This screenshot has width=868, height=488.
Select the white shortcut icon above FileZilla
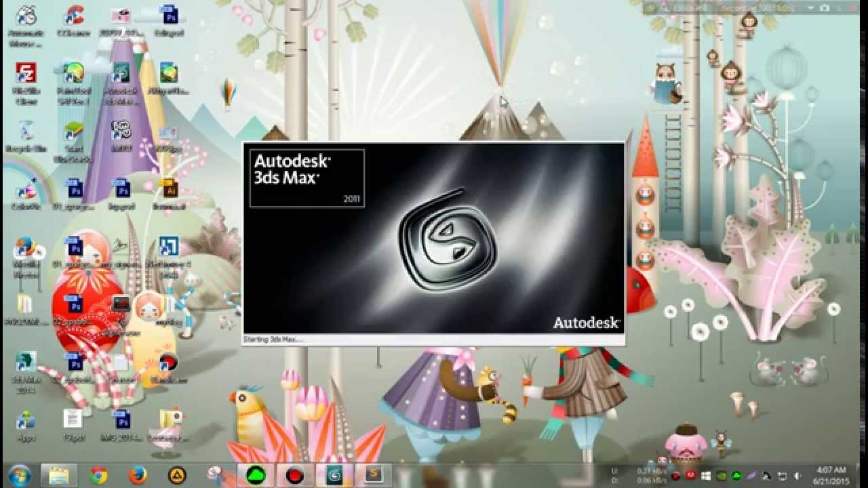(x=26, y=26)
